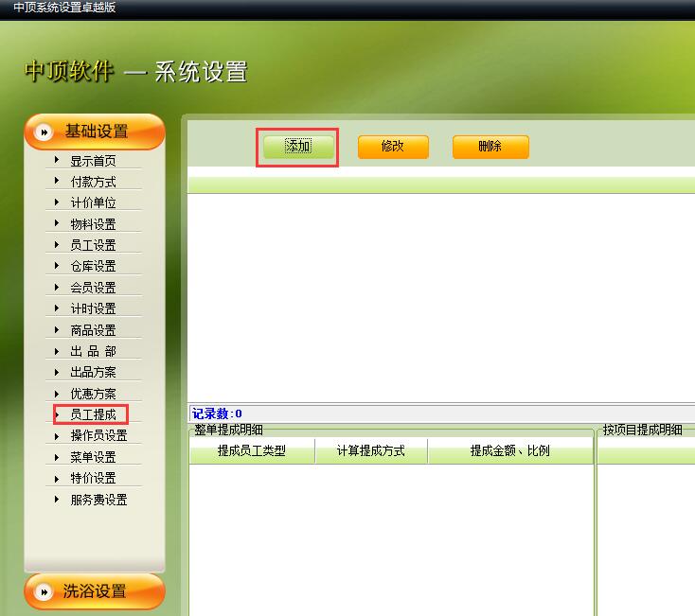This screenshot has width=695, height=616.
Task: Select 服务费设置 entry
Action: tap(98, 500)
